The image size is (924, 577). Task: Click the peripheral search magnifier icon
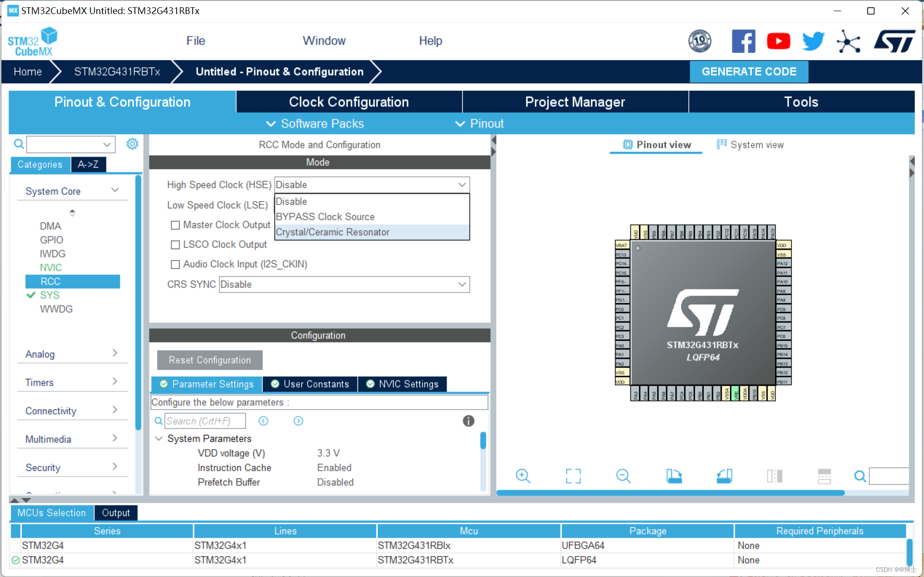pos(18,144)
